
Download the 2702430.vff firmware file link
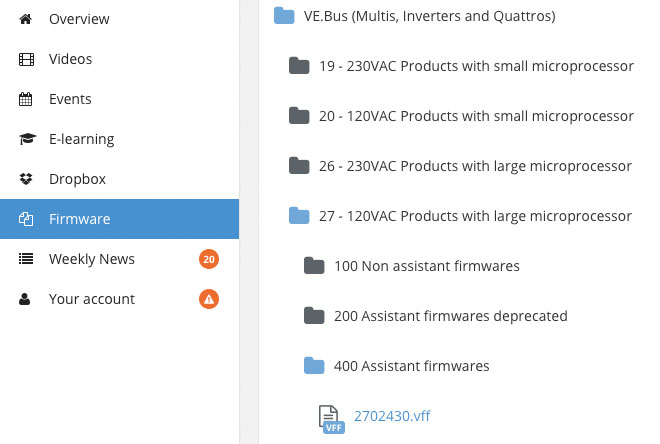click(x=392, y=416)
